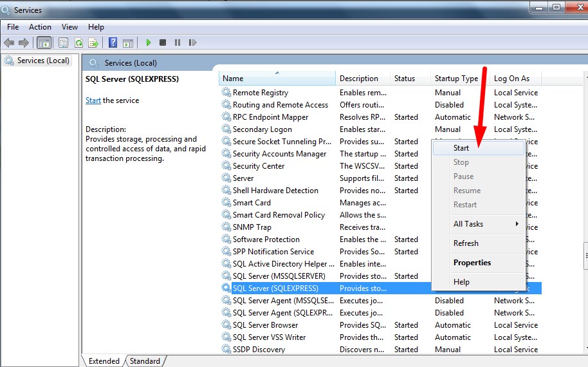Click the Refresh toolbar icon
The height and width of the screenshot is (367, 588).
(78, 42)
